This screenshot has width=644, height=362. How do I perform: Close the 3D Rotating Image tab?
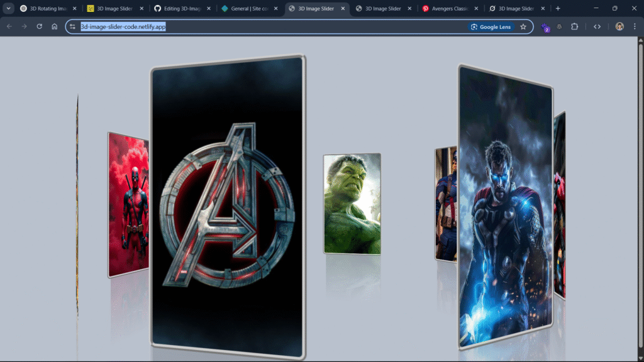[74, 8]
